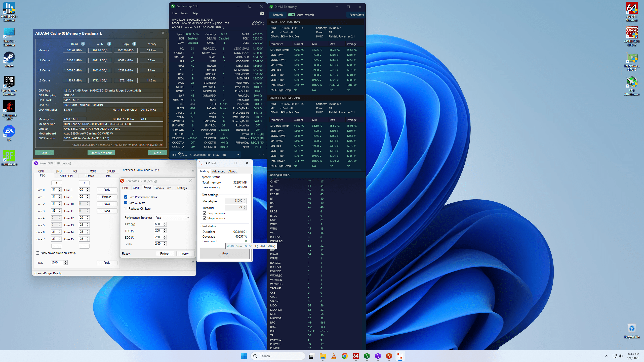Click the volume icon in the system tray
Image resolution: width=644 pixels, height=362 pixels.
coord(621,356)
